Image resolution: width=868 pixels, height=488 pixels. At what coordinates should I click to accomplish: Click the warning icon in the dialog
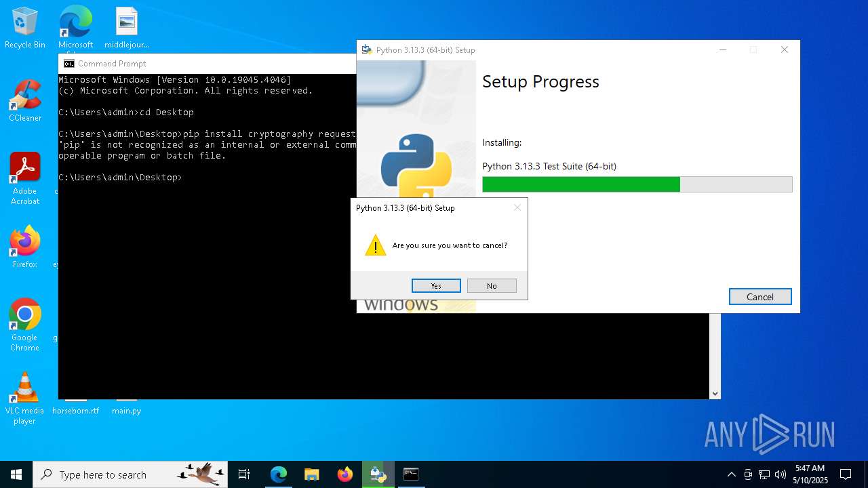[x=375, y=245]
